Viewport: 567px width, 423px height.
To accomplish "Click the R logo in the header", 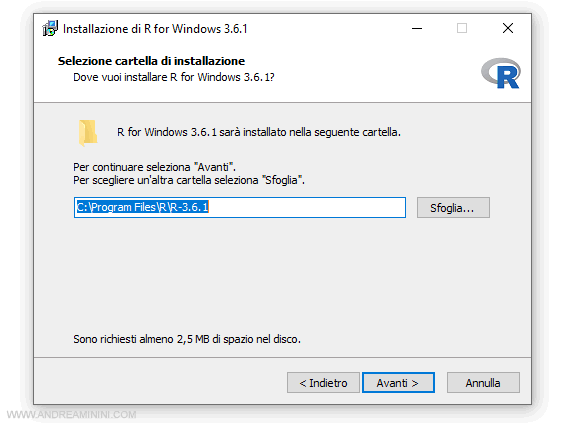I will coord(501,73).
